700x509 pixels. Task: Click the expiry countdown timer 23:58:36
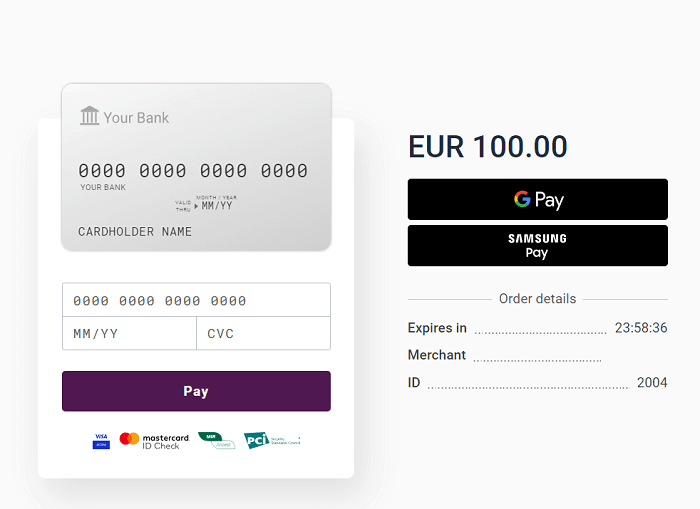pos(641,328)
